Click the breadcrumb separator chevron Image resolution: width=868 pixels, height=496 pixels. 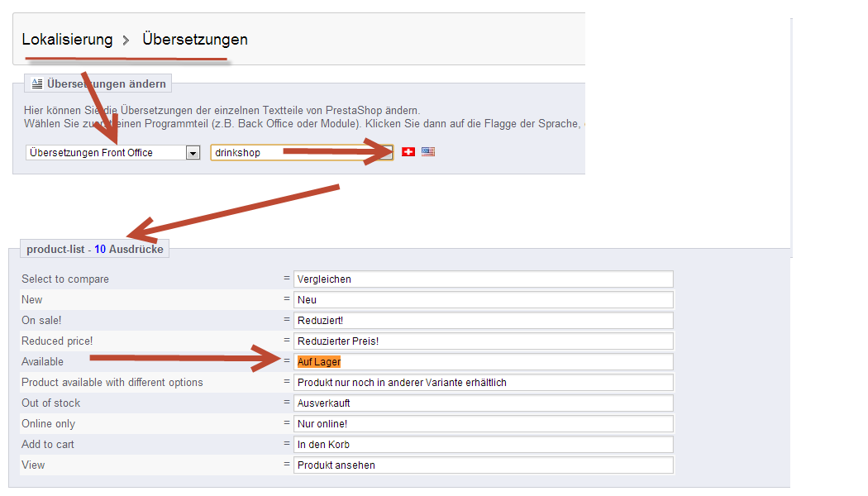(x=126, y=41)
